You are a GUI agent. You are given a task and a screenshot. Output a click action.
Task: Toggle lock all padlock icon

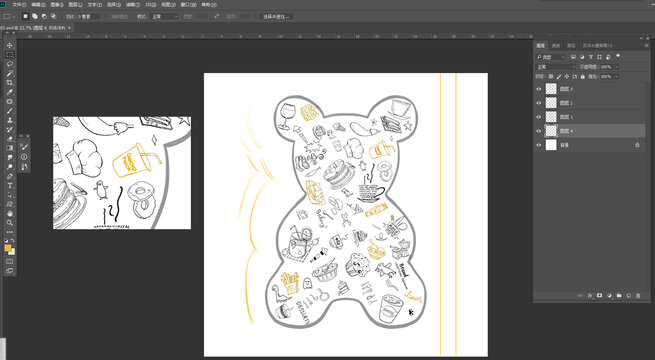coord(583,76)
